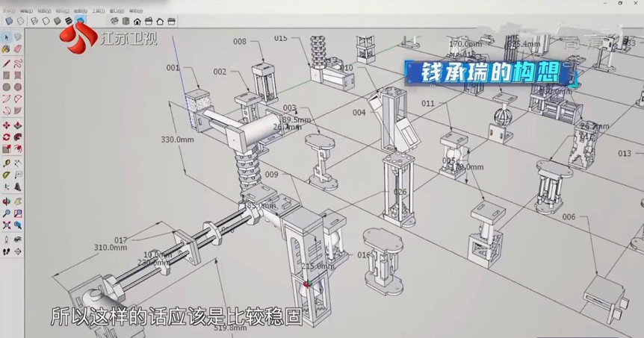Set camera to Front view
This screenshot has width=644, height=338.
pos(137,21)
